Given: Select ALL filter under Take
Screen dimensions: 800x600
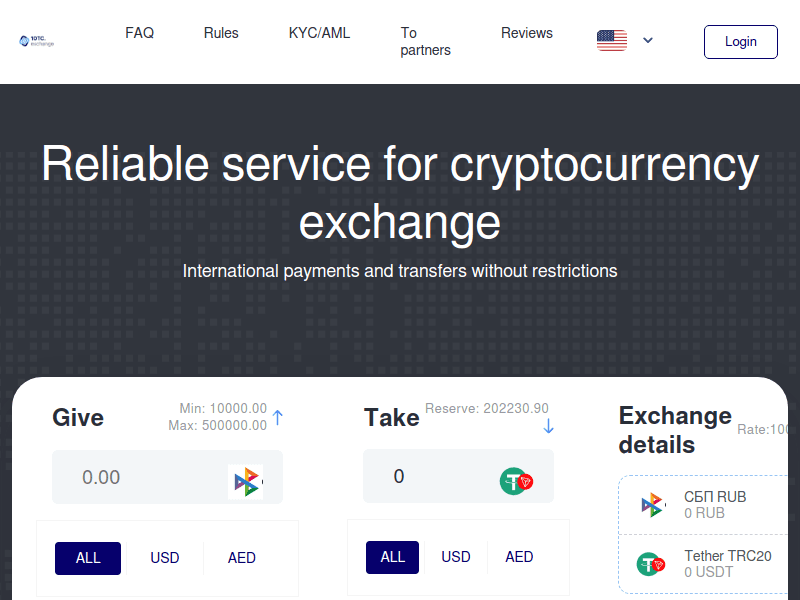Looking at the screenshot, I should pyautogui.click(x=393, y=557).
